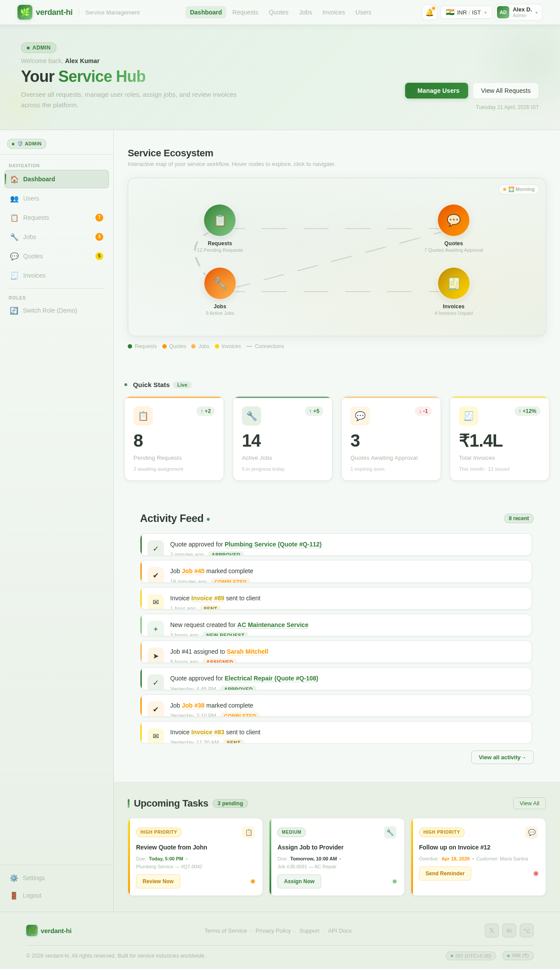560x969 pixels.
Task: Open Users in the sidebar navigation
Action: pyautogui.click(x=56, y=198)
